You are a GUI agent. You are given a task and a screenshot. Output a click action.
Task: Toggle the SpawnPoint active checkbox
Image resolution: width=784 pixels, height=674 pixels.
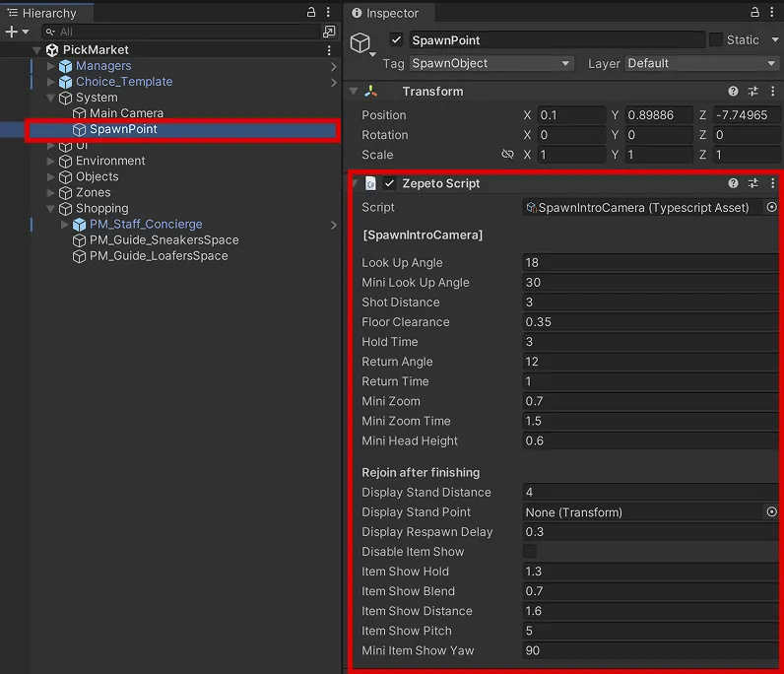tap(396, 39)
